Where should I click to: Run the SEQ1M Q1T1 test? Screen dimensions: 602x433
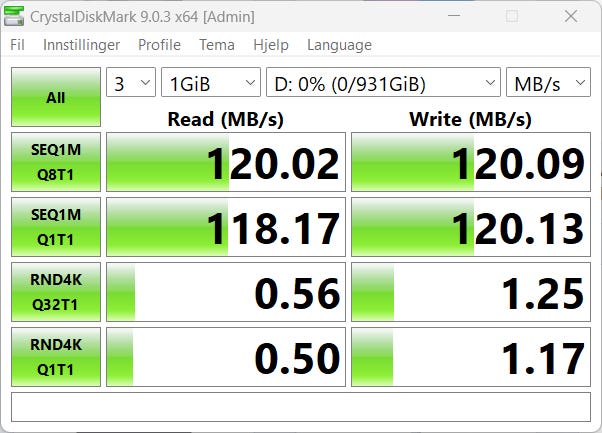(56, 227)
